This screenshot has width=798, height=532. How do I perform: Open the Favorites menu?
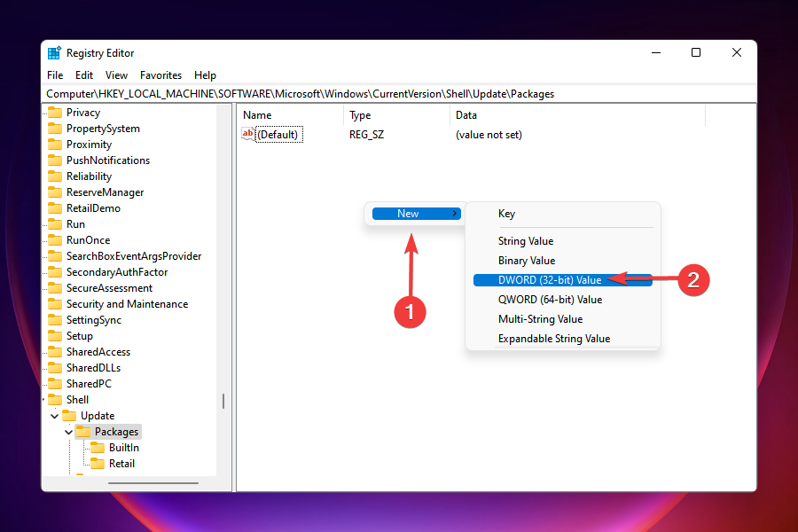click(160, 75)
